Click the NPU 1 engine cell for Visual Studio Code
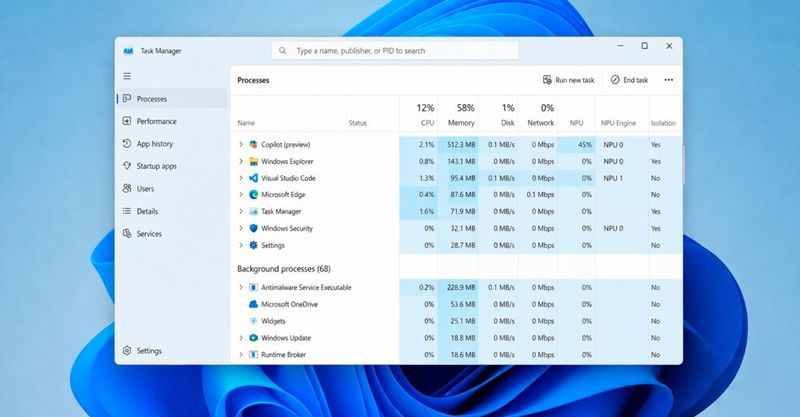The image size is (800, 417). coord(613,178)
